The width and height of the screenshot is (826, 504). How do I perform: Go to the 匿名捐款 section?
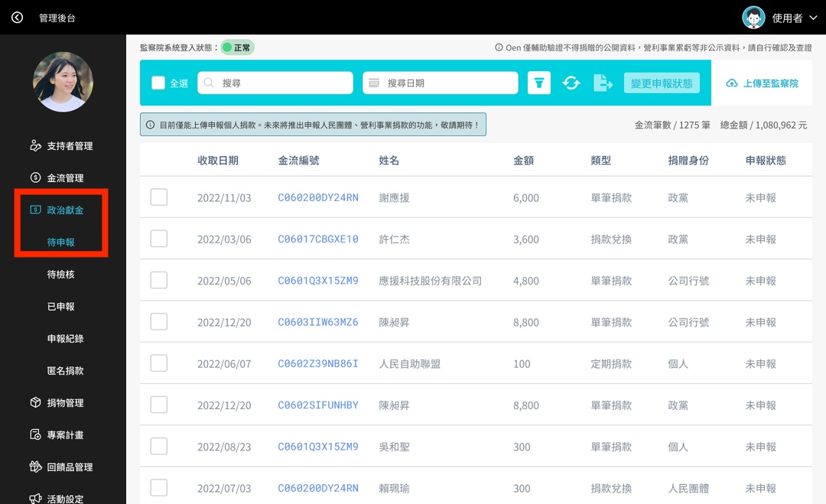pyautogui.click(x=63, y=370)
